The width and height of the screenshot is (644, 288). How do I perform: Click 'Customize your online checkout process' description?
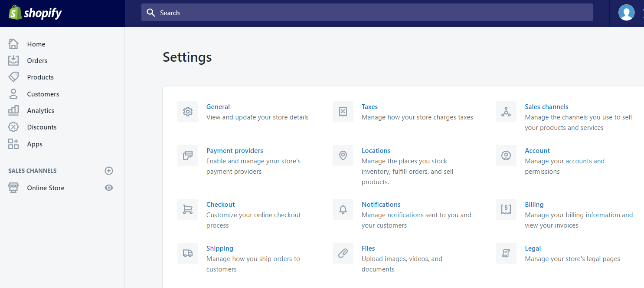254,220
